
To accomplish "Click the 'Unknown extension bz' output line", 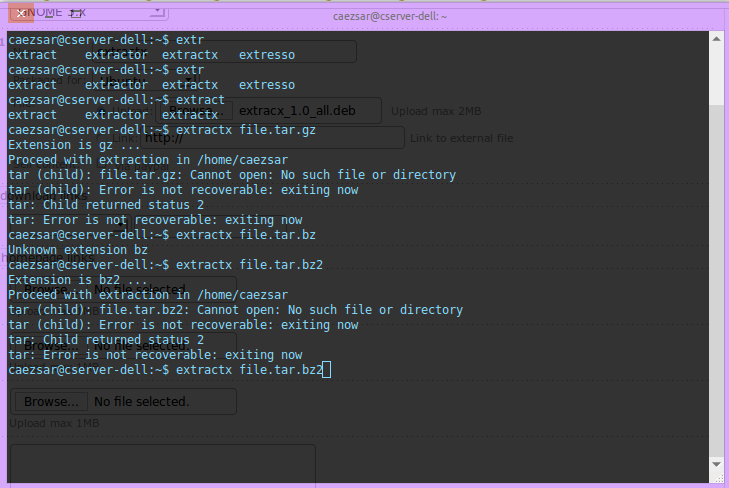I will tap(78, 250).
